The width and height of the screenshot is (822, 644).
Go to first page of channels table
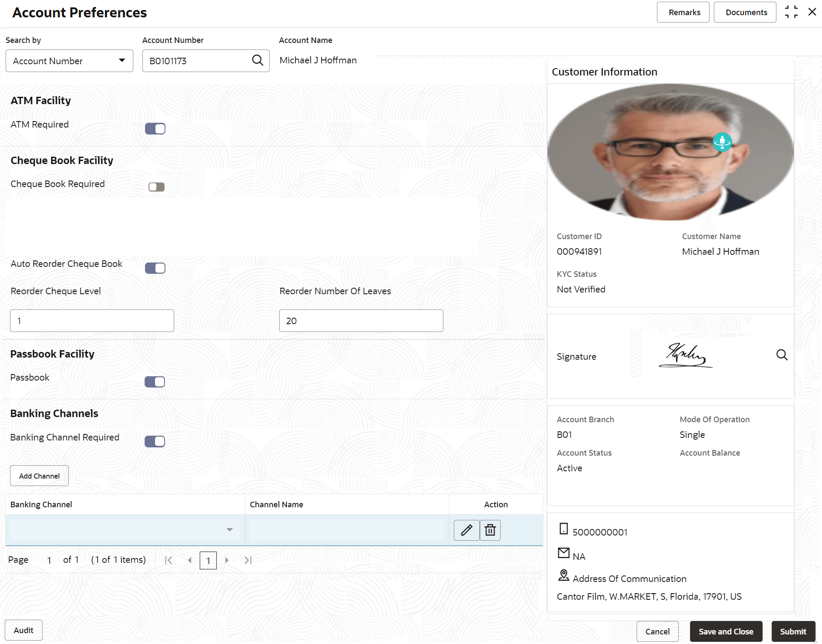pyautogui.click(x=168, y=560)
